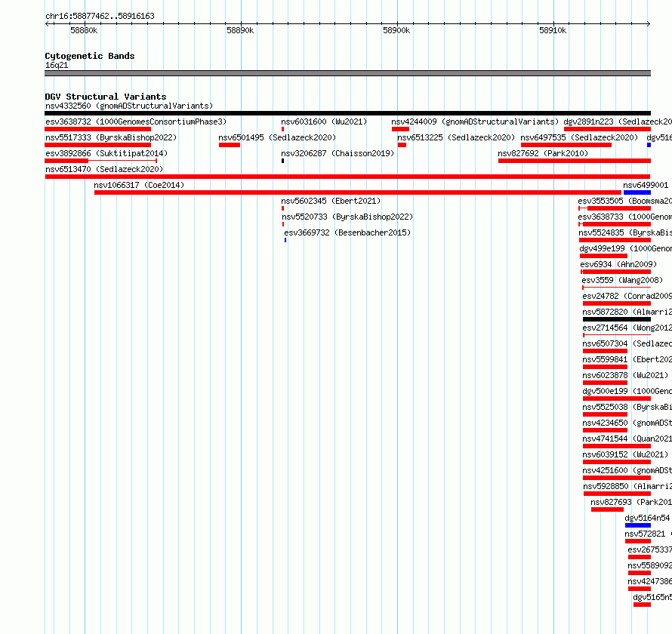The height and width of the screenshot is (634, 672).
Task: Select the dgv5164n54 variant label
Action: (647, 518)
